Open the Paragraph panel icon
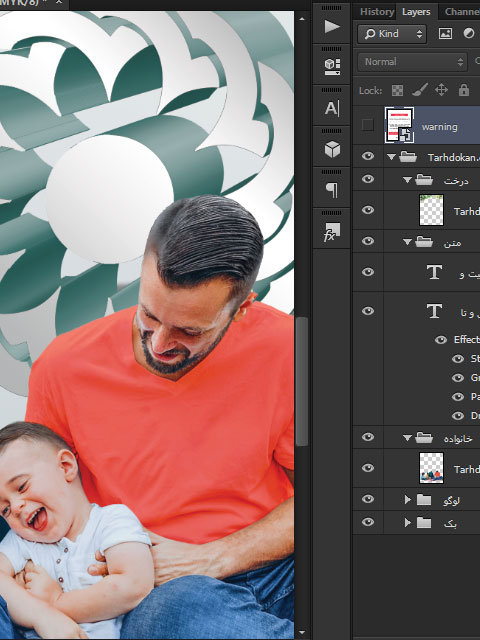The width and height of the screenshot is (480, 640). (332, 190)
